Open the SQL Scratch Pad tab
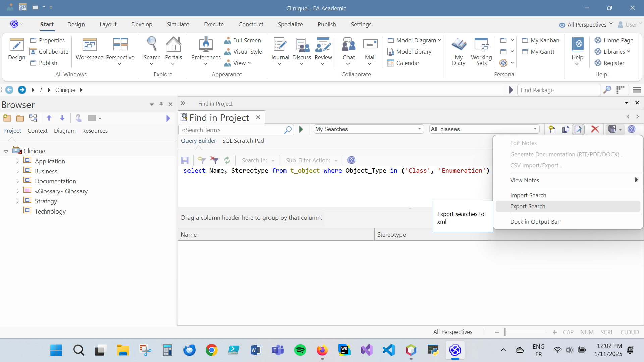The image size is (644, 362). point(243,141)
